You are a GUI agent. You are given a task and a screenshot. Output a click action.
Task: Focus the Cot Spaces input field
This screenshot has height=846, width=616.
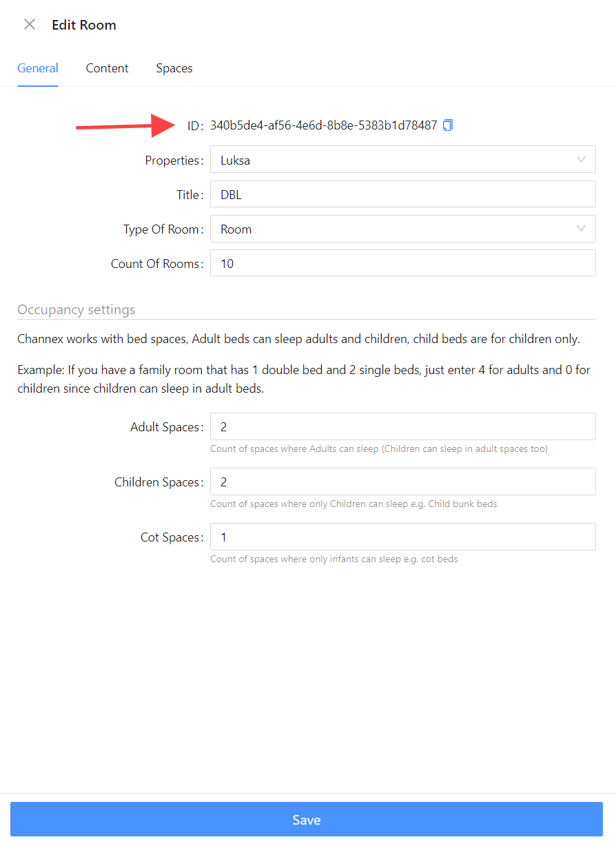coord(402,537)
